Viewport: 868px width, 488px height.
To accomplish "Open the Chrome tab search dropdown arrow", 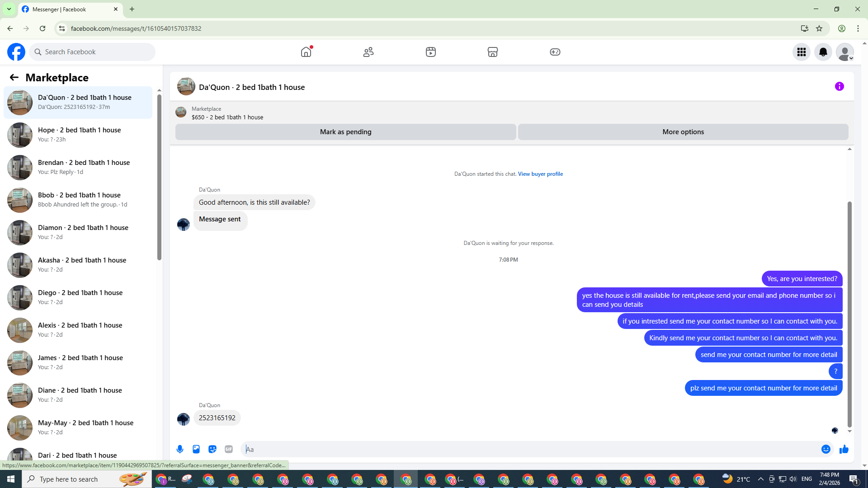I will click(x=9, y=9).
